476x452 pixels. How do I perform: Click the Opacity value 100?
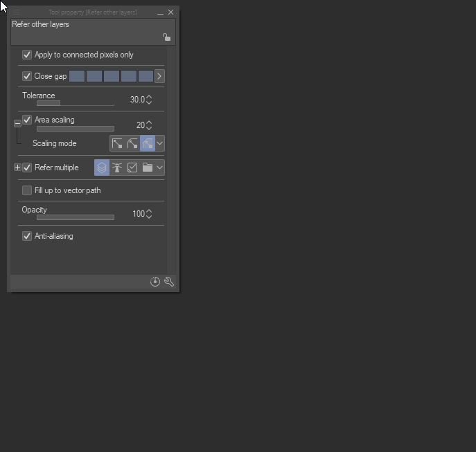(139, 214)
